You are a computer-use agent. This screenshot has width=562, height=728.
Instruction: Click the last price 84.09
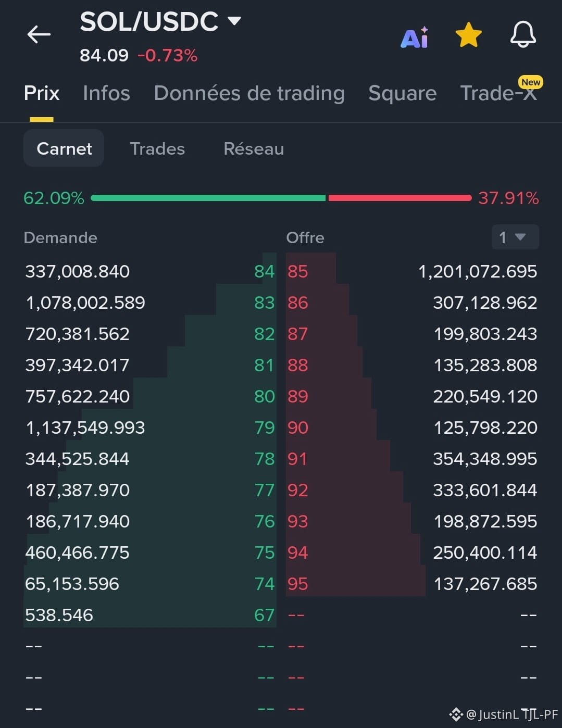coord(104,55)
